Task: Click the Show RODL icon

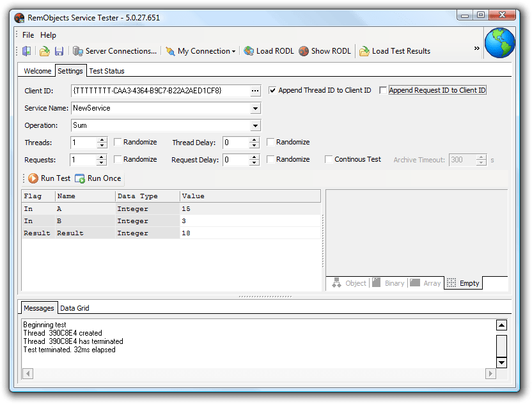Action: [x=304, y=51]
